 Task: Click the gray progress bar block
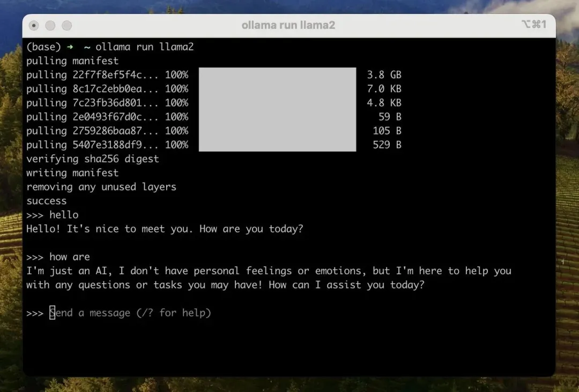click(x=277, y=109)
